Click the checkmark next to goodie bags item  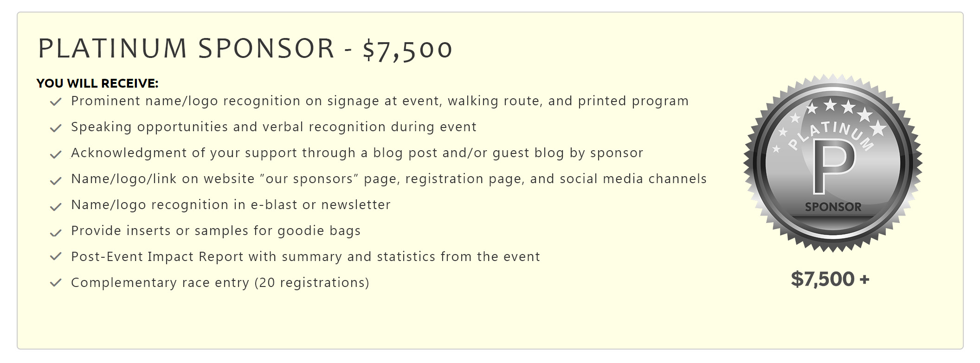point(56,233)
